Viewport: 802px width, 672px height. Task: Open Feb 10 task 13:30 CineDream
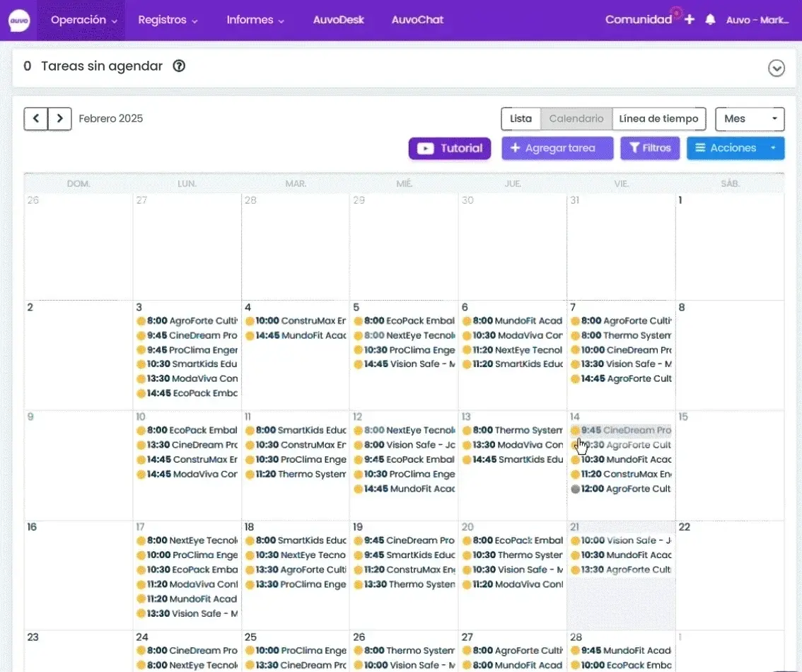click(187, 445)
